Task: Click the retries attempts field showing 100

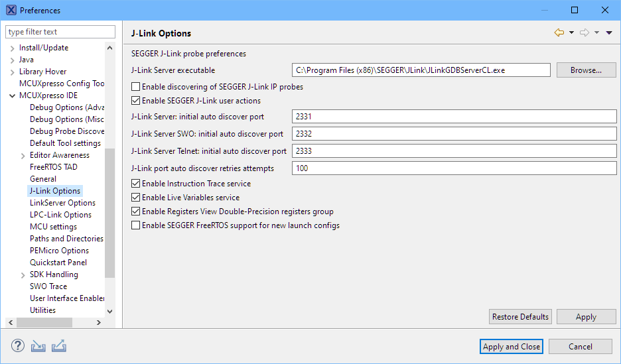Action: coord(454,168)
